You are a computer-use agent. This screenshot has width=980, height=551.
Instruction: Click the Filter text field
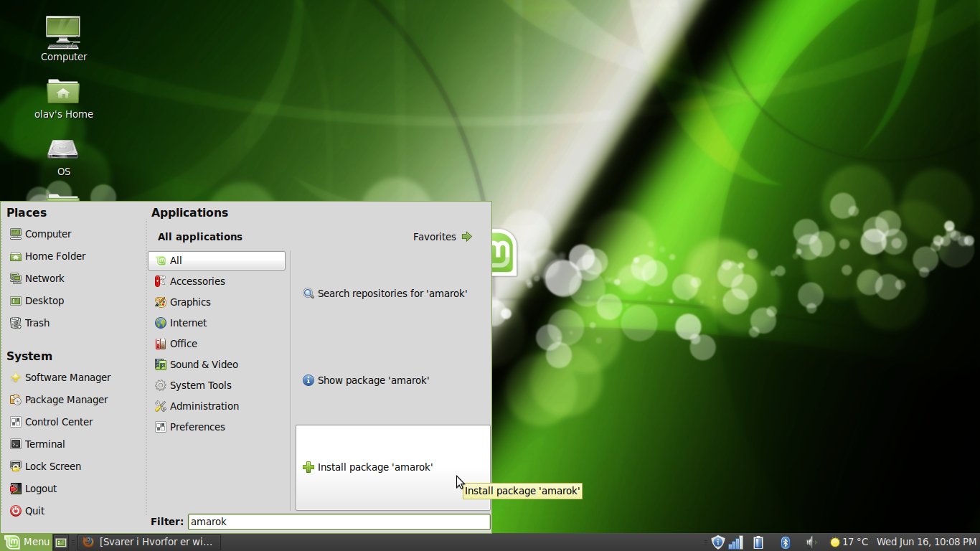(339, 522)
